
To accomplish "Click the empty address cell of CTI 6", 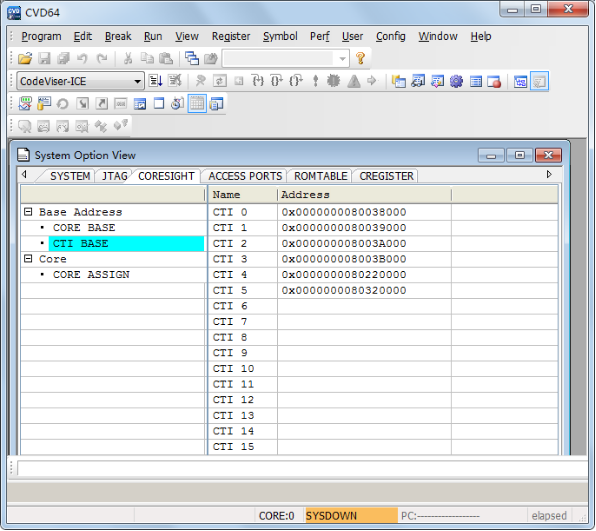I will [x=365, y=306].
